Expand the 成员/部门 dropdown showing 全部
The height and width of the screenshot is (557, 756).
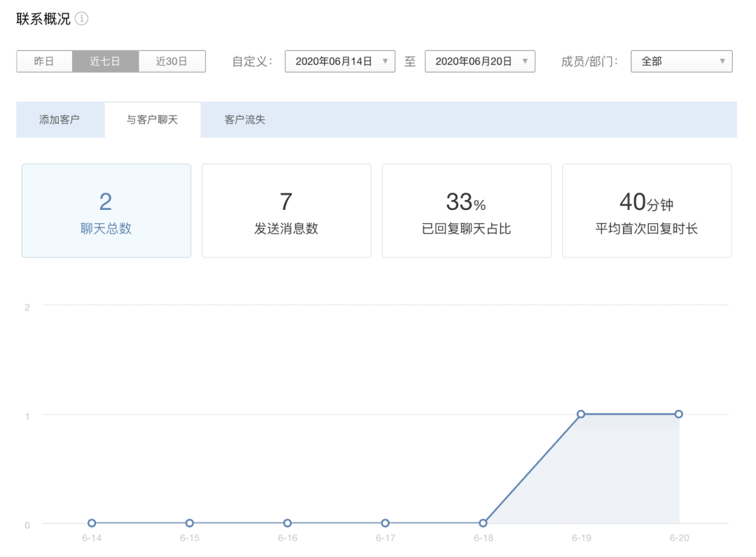click(x=681, y=62)
